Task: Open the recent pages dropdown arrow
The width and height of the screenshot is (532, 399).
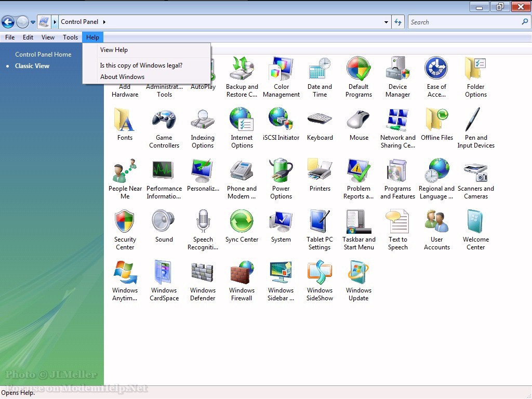Action: click(33, 22)
